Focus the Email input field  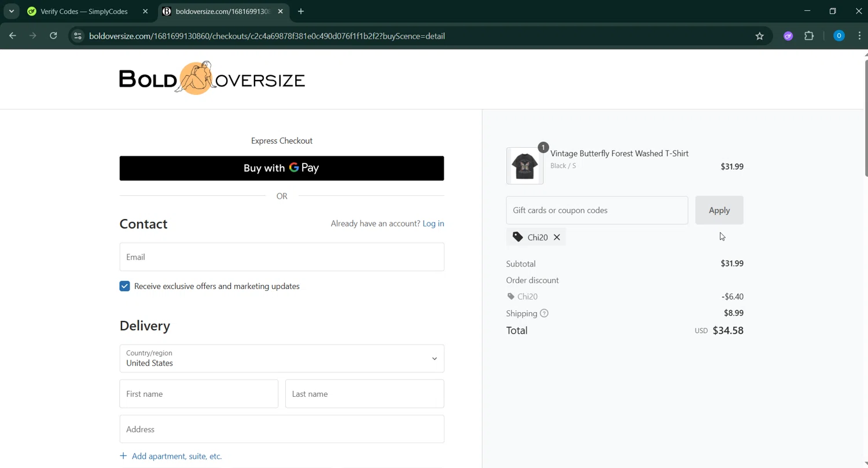(x=282, y=257)
